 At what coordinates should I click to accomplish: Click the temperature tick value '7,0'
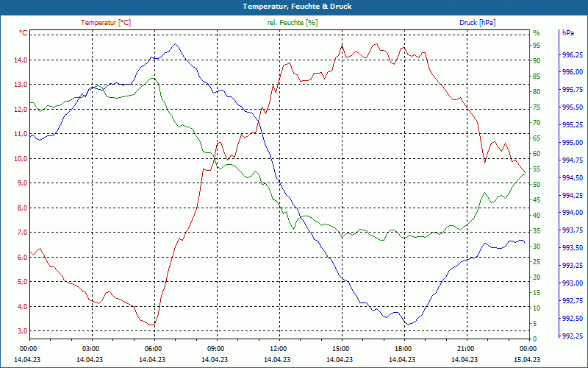(21, 233)
